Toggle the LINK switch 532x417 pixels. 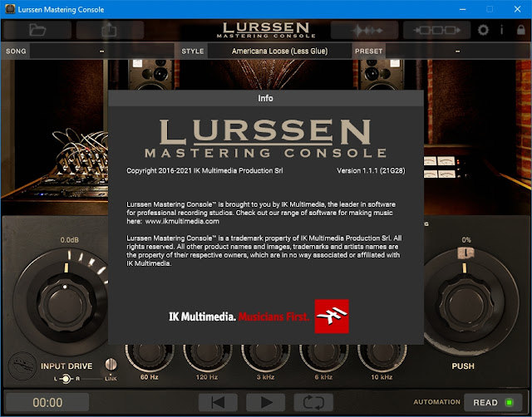(x=111, y=365)
